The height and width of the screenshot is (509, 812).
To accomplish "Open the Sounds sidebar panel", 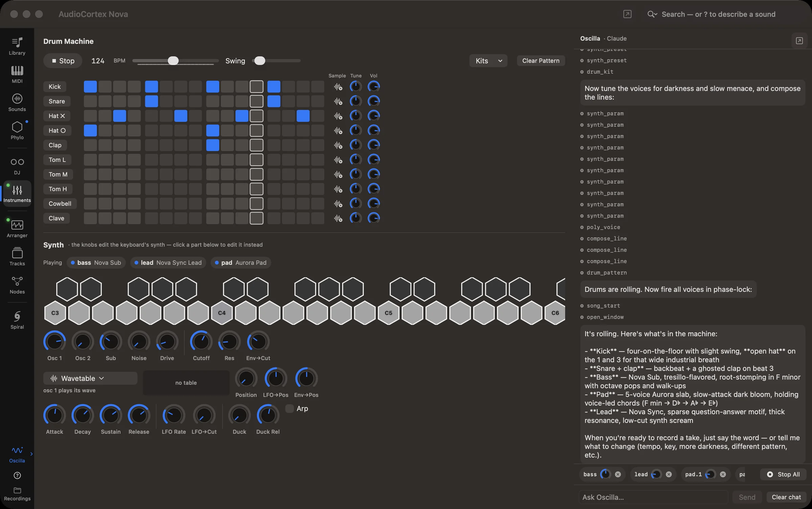I will coord(17,103).
